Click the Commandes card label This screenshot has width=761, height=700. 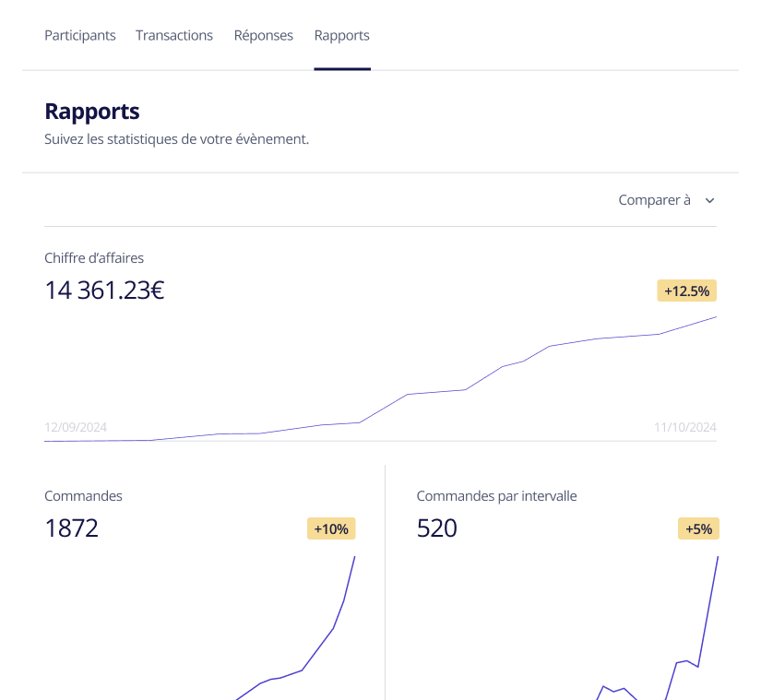coord(83,496)
